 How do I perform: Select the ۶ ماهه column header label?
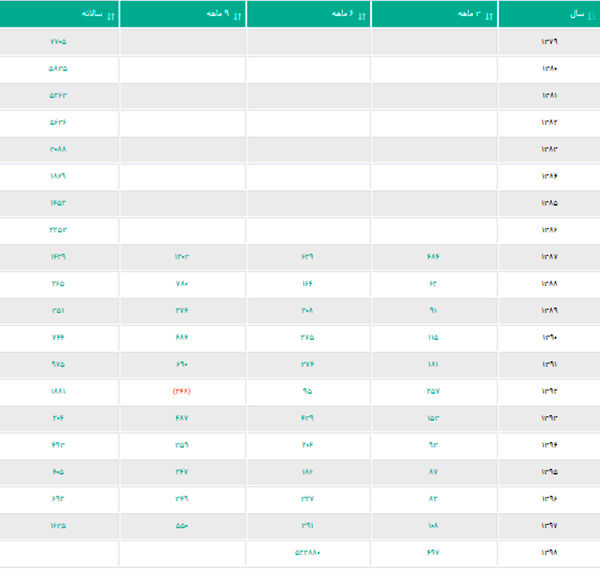click(x=342, y=14)
